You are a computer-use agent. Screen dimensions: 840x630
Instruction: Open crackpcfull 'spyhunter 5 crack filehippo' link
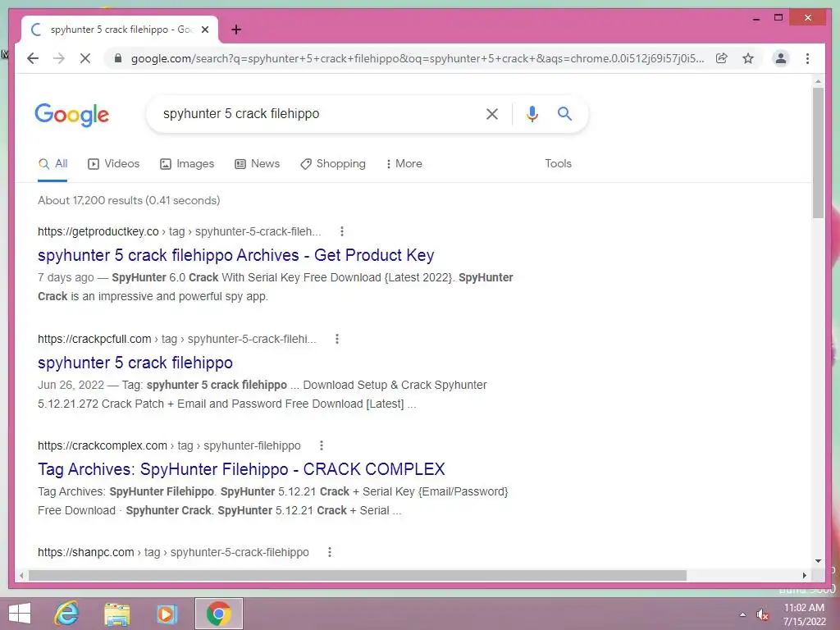tap(135, 363)
